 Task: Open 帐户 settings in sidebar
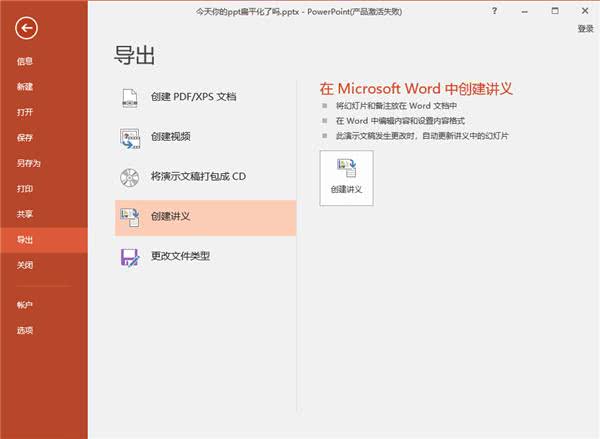point(25,305)
